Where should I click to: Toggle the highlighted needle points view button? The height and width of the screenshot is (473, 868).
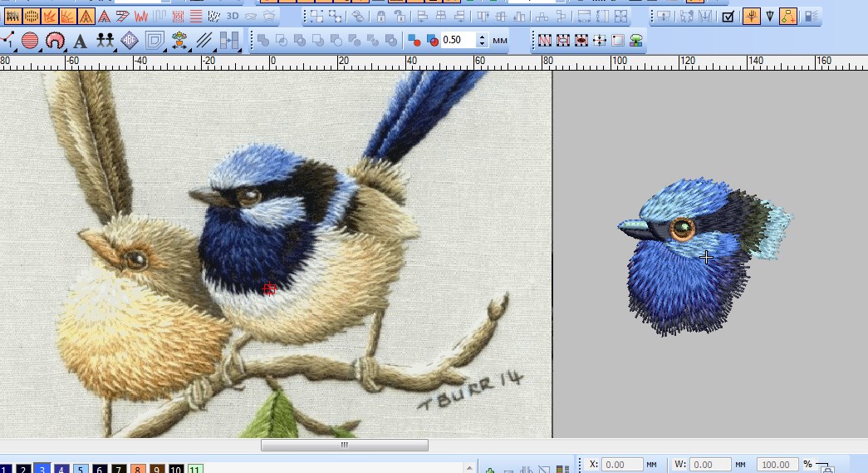pos(751,17)
